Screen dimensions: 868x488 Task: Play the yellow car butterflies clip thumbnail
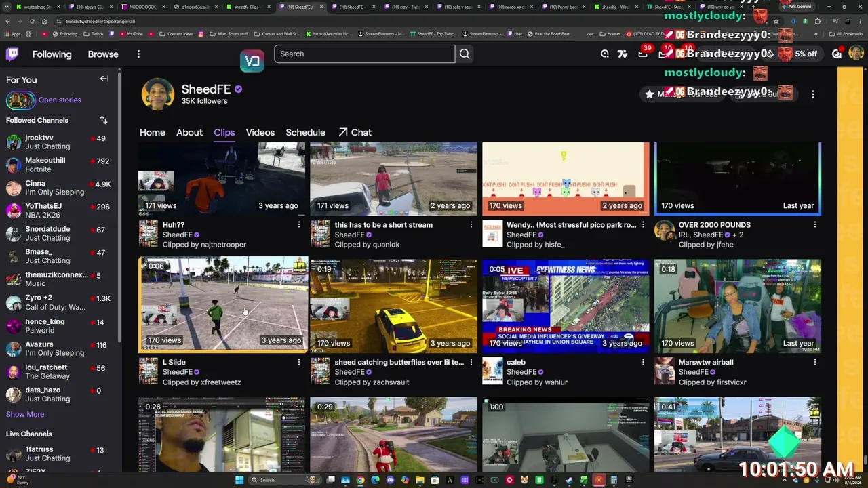point(394,306)
